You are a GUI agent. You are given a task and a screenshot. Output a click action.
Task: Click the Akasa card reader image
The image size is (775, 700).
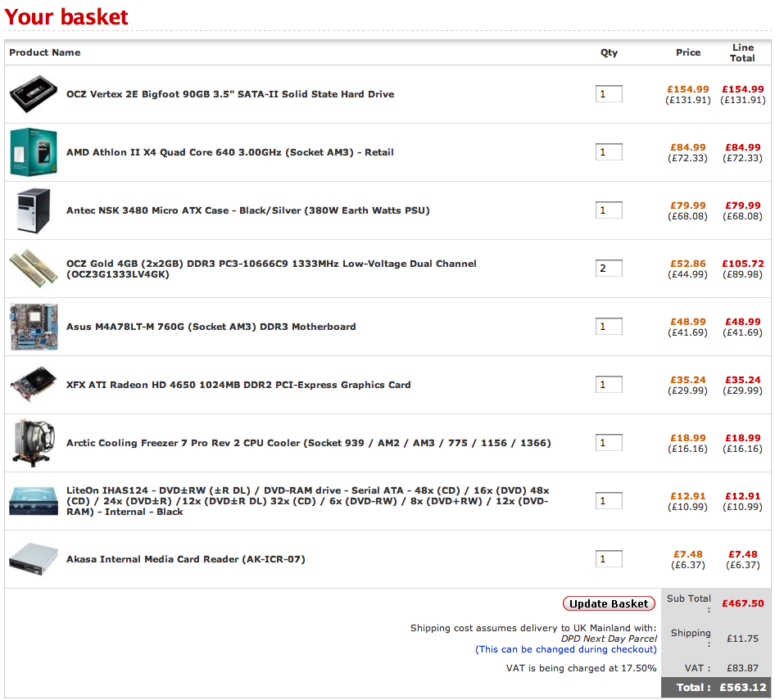point(34,559)
